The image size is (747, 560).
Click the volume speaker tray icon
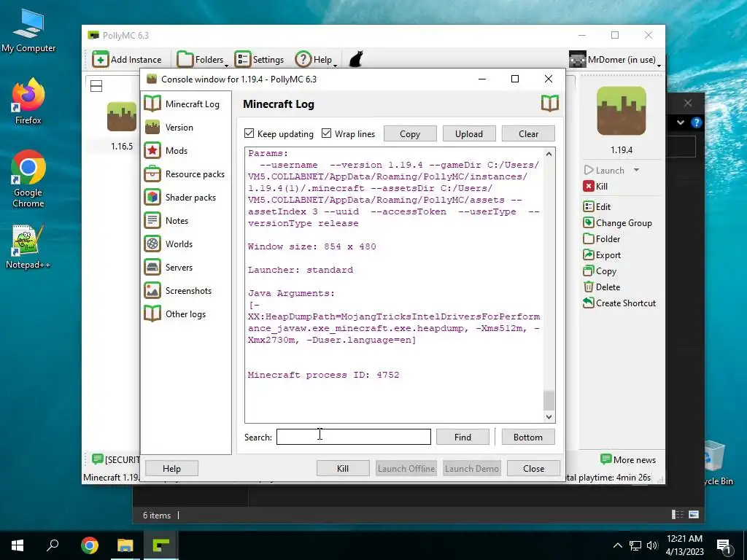pos(651,545)
